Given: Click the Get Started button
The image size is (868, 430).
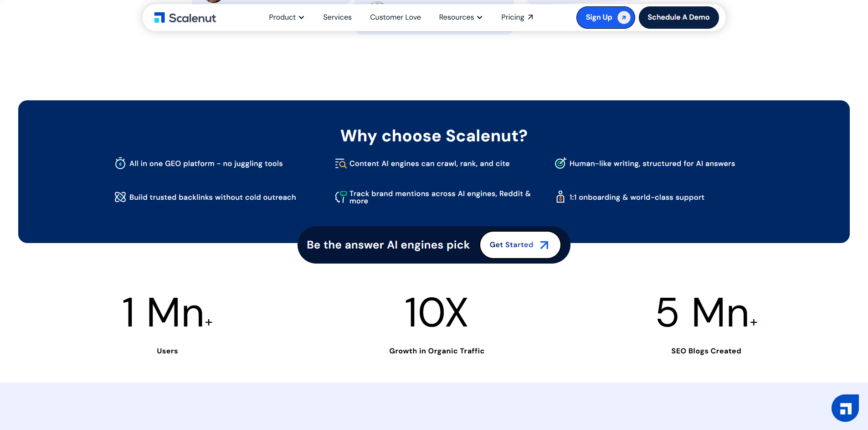Looking at the screenshot, I should tap(519, 245).
